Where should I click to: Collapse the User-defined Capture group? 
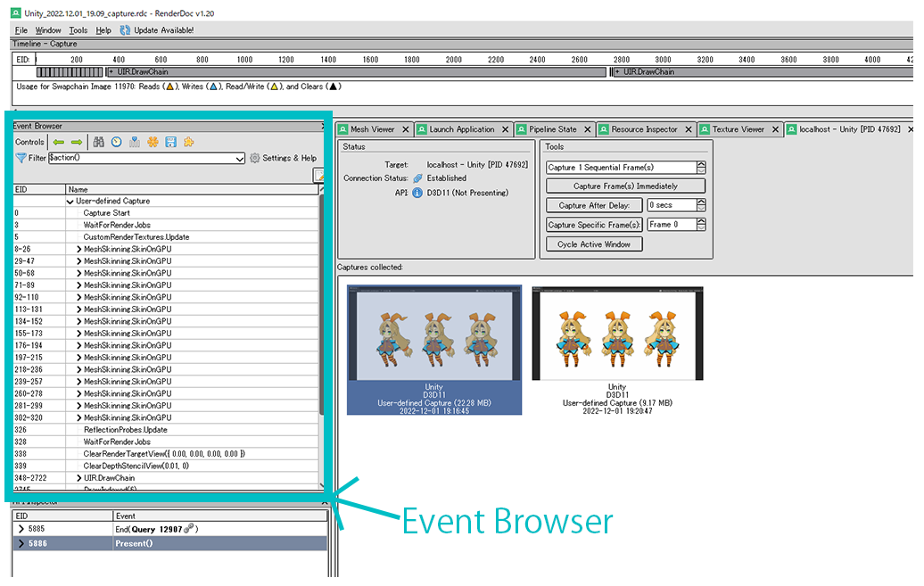[69, 200]
